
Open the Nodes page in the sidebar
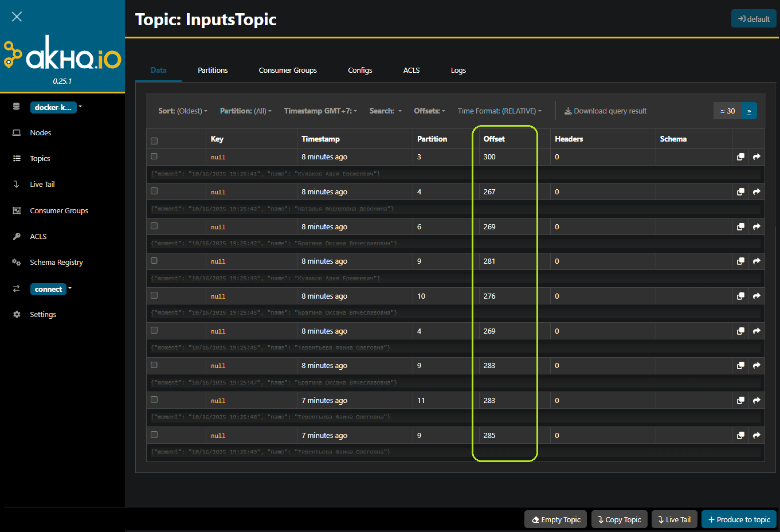pos(40,132)
